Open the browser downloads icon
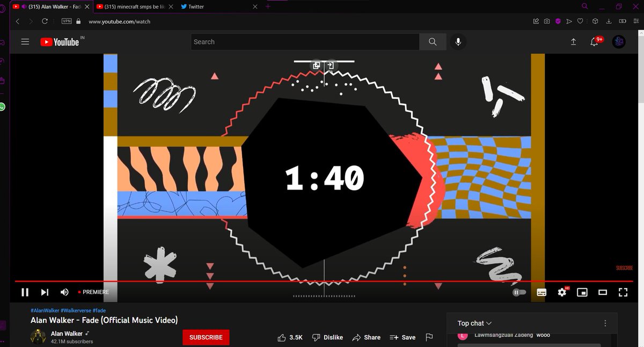 pos(609,21)
